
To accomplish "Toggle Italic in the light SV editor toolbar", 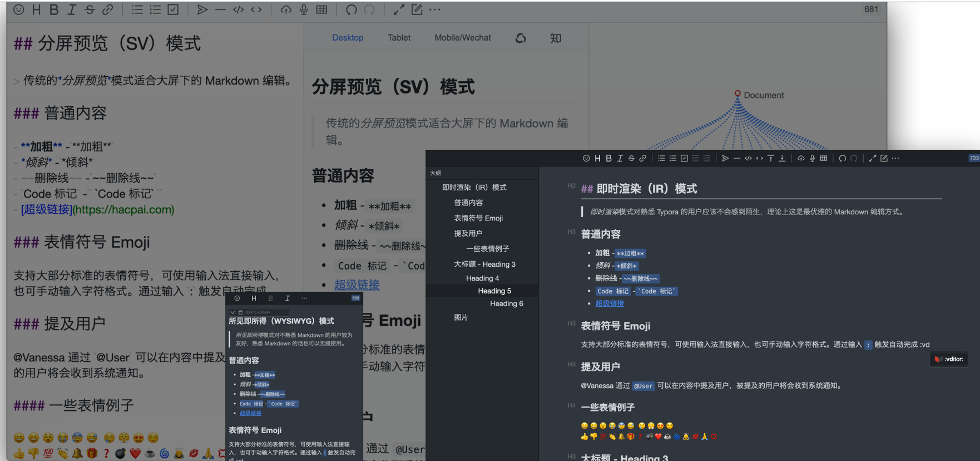I will [72, 9].
